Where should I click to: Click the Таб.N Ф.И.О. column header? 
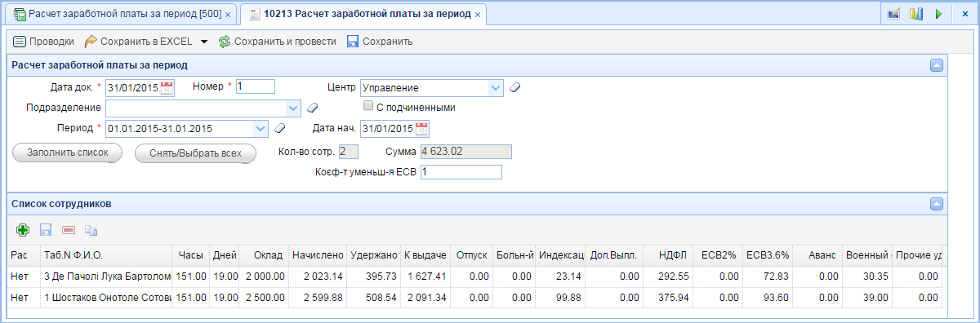[x=106, y=255]
